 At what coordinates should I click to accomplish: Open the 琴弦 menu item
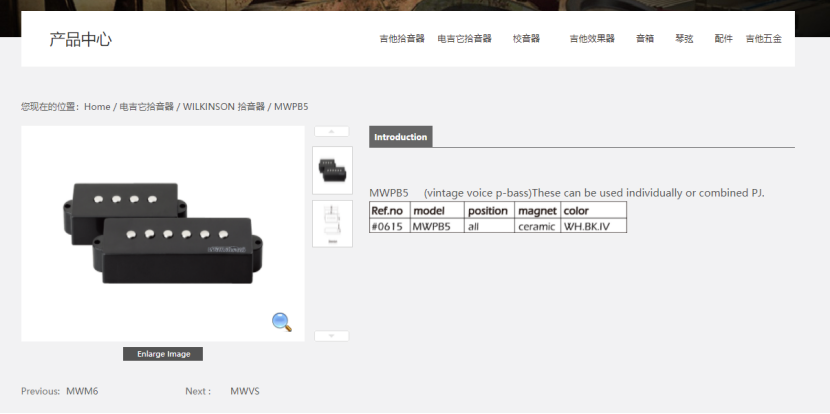point(684,39)
